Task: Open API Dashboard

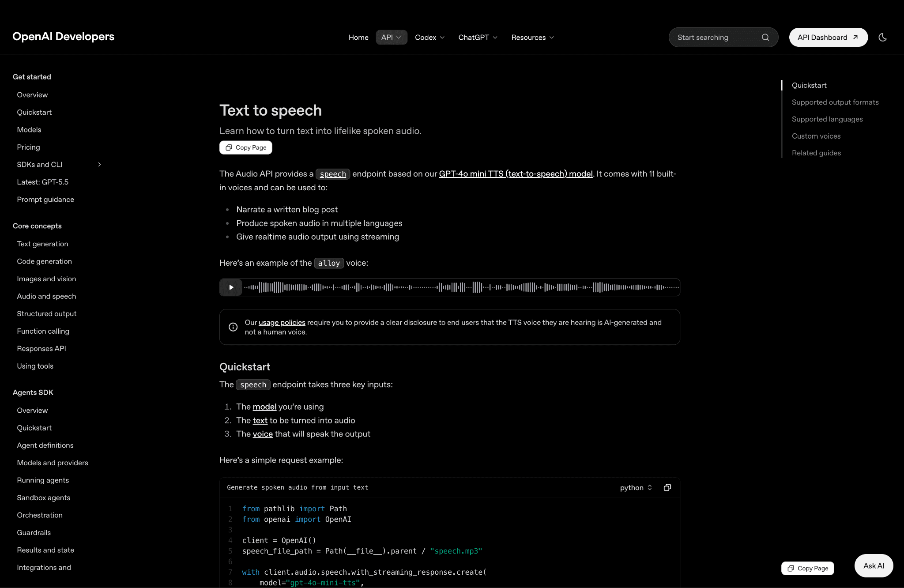Action: pyautogui.click(x=828, y=38)
